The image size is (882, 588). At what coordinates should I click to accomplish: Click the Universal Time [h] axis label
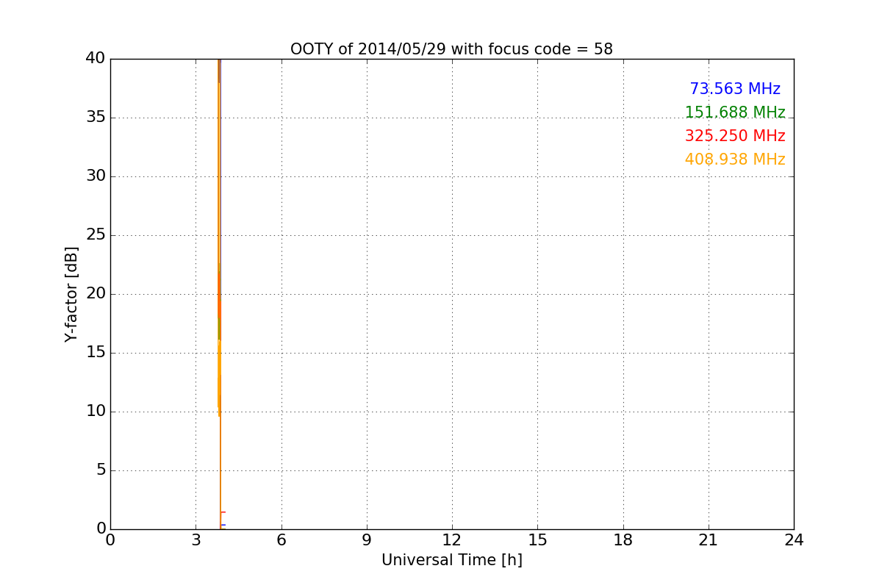tap(451, 560)
